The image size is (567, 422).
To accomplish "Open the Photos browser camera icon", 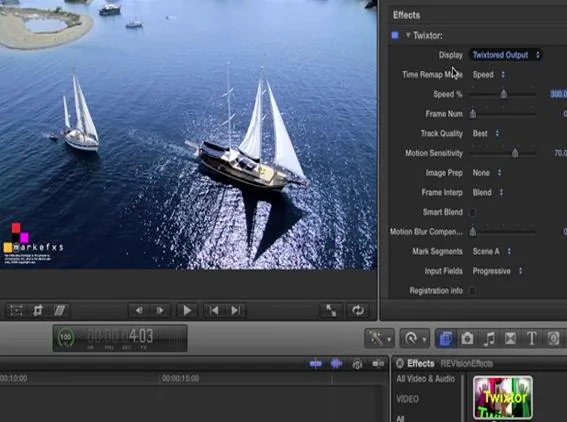I will click(x=467, y=339).
